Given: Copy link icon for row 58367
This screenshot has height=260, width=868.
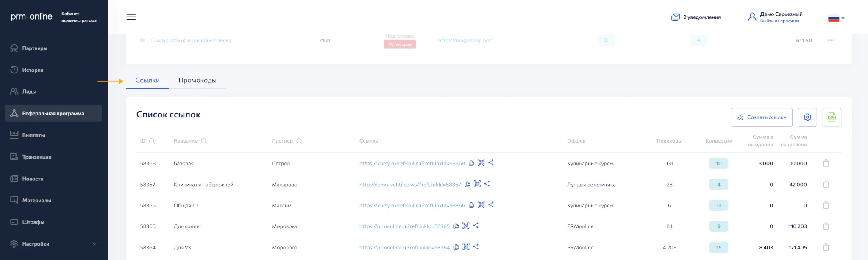Looking at the screenshot, I should pyautogui.click(x=467, y=185).
